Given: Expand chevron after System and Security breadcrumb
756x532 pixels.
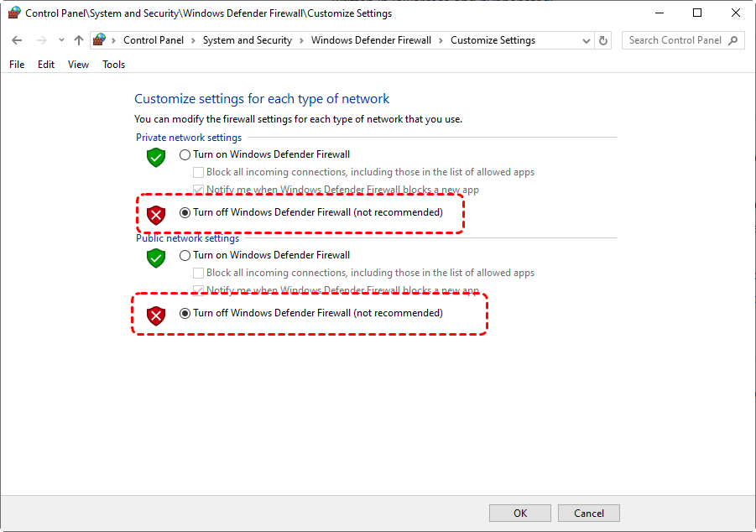Looking at the screenshot, I should [x=301, y=40].
